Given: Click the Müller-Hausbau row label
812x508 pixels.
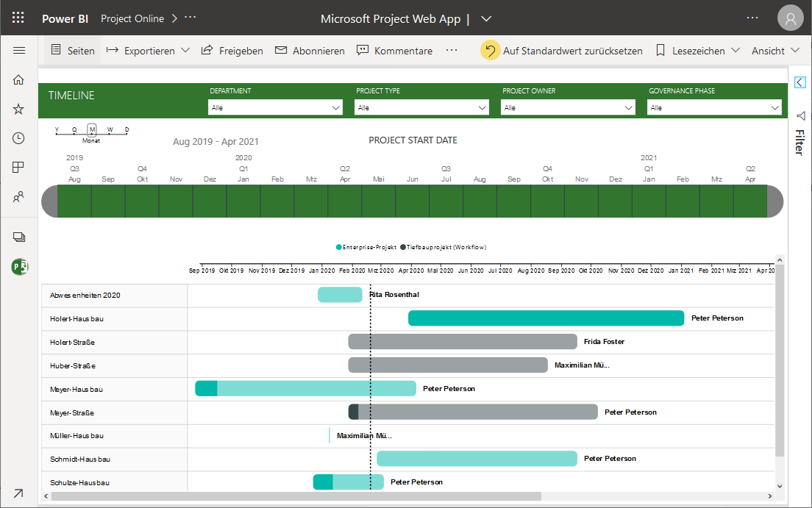Looking at the screenshot, I should (76, 436).
